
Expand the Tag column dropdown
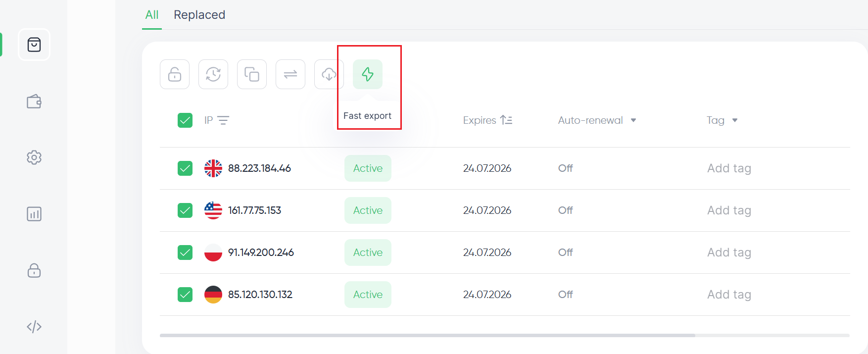(735, 120)
